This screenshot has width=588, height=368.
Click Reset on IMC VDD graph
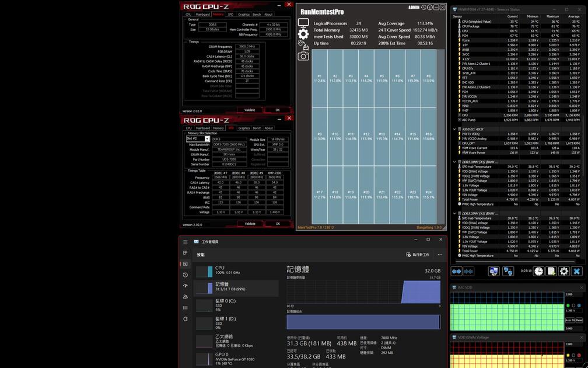(x=579, y=320)
